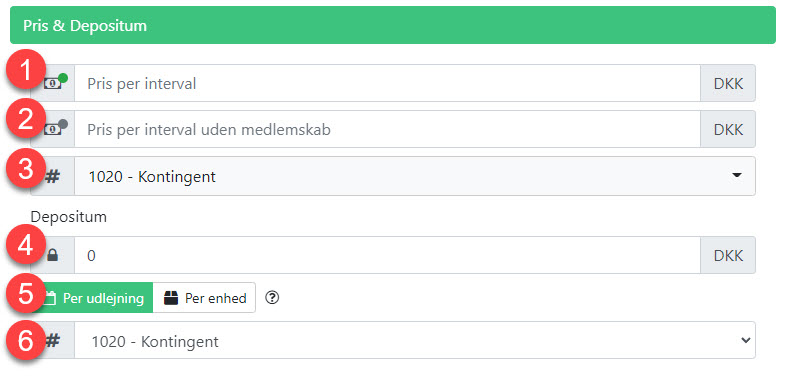The width and height of the screenshot is (786, 379).
Task: Click the Depositum label
Action: coord(69,217)
